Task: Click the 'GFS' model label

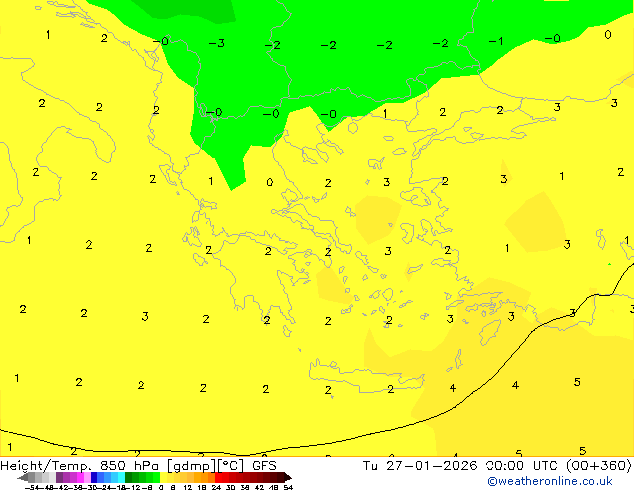Action: click(264, 466)
